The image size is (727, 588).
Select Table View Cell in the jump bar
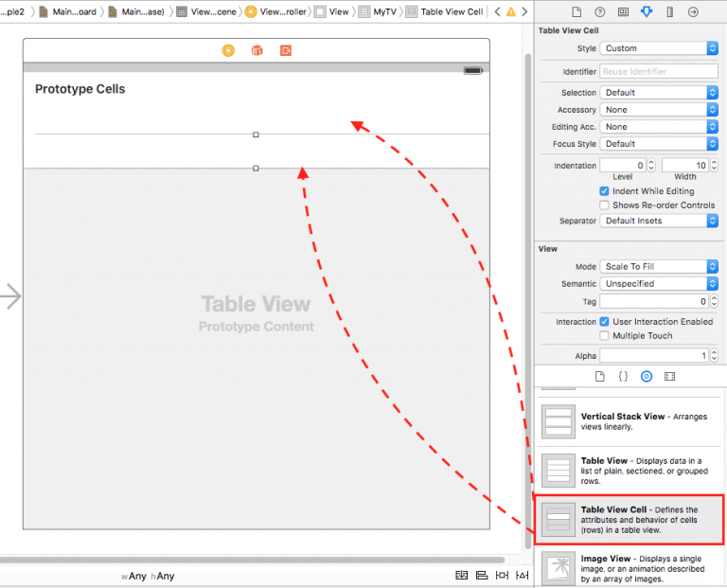pyautogui.click(x=445, y=11)
